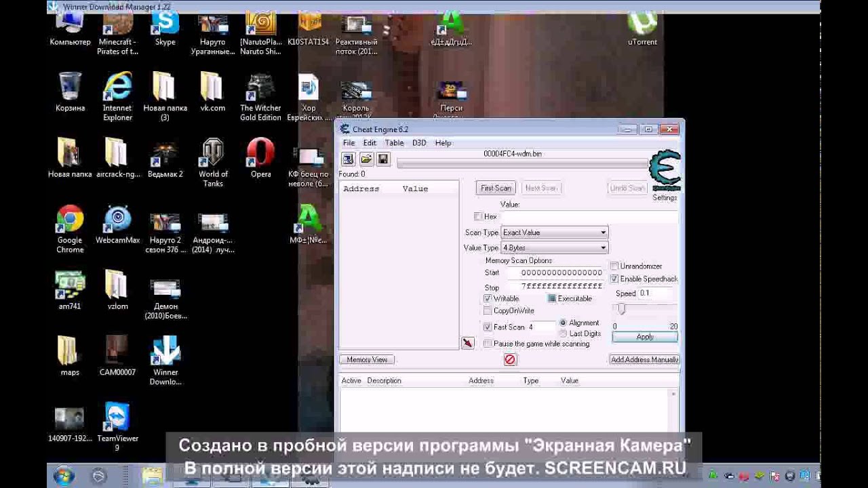Open the Witcher Gold Edition shortcut
Image resolution: width=868 pixels, height=488 pixels.
260,96
